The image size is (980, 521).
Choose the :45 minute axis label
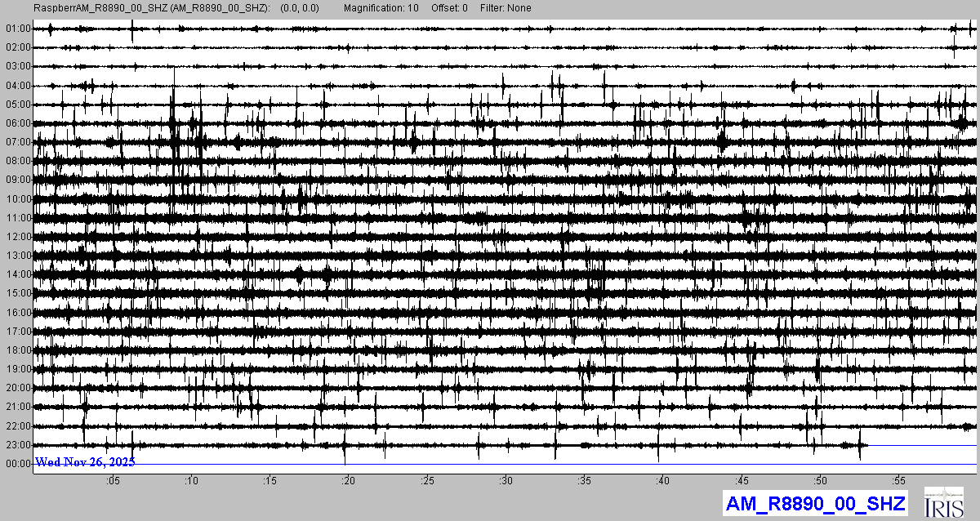click(x=742, y=481)
